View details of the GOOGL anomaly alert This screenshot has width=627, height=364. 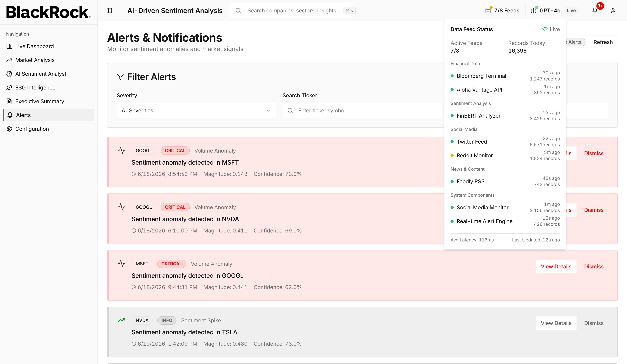[556, 266]
